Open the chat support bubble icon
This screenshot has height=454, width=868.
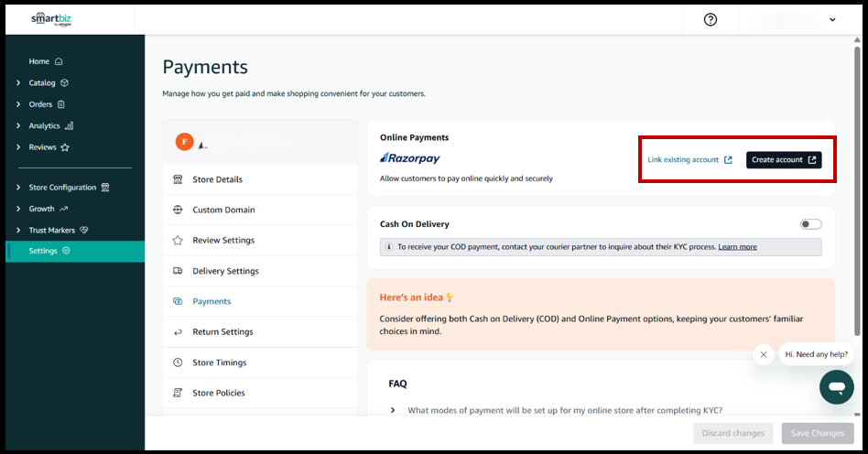coord(836,387)
